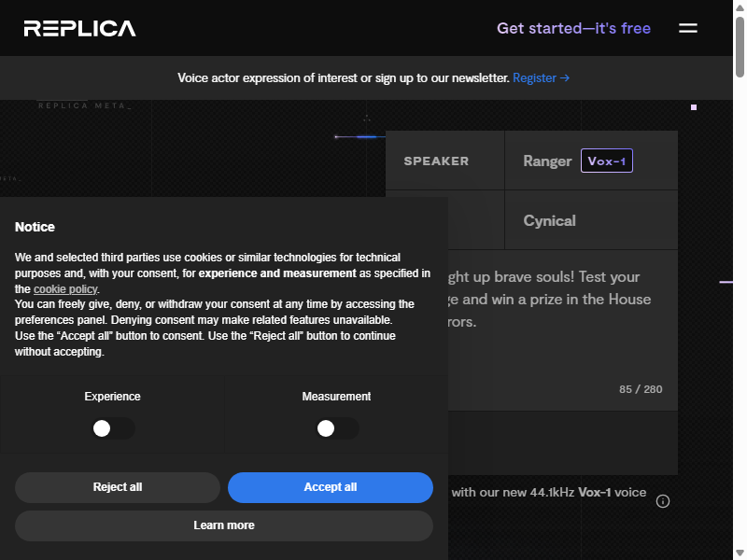
Task: Click the Learn more button
Action: click(x=224, y=525)
